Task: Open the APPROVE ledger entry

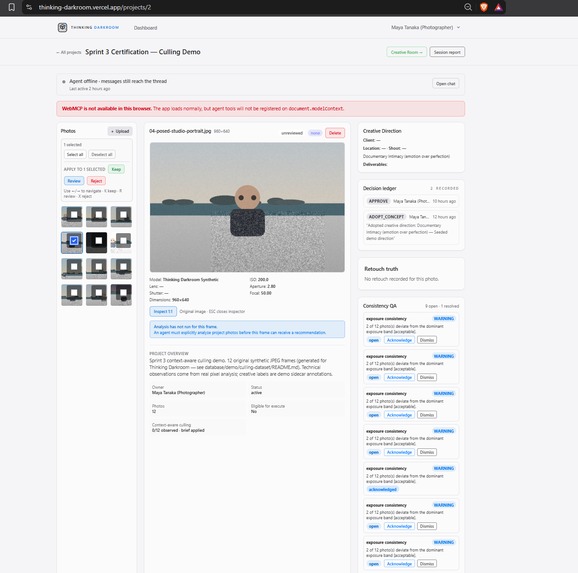Action: [411, 201]
